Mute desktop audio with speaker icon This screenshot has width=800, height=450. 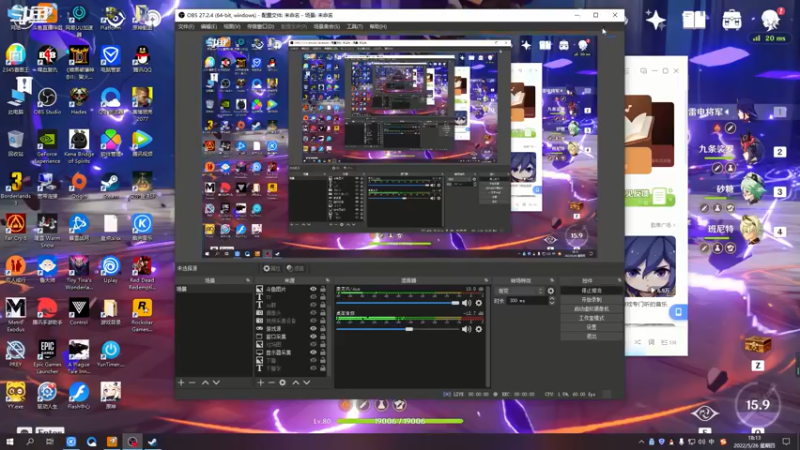pyautogui.click(x=466, y=329)
